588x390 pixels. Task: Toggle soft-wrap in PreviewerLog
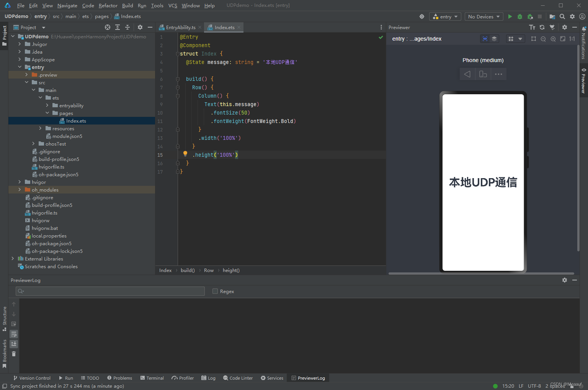point(14,334)
